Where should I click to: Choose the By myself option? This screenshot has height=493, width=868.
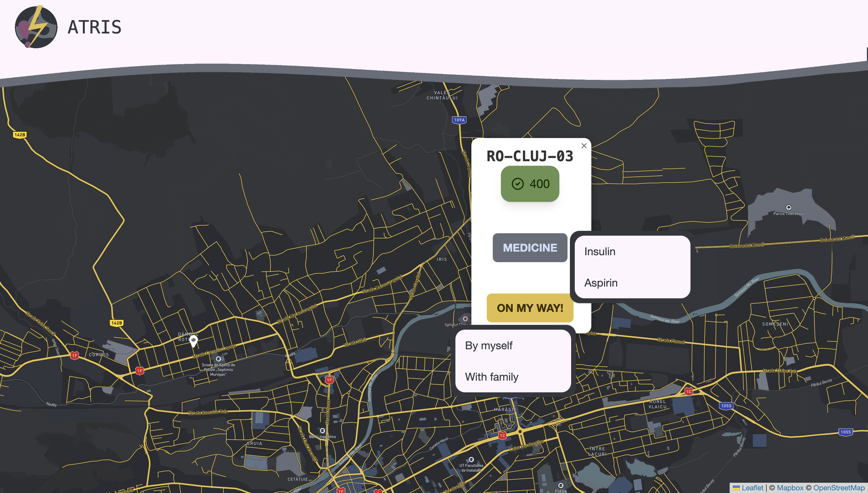tap(489, 345)
